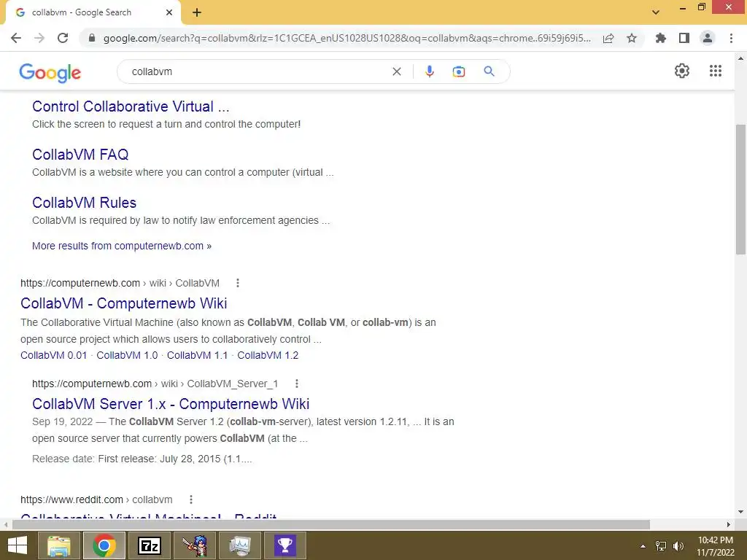Image resolution: width=747 pixels, height=560 pixels.
Task: Click the scroll up arrow
Action: (740, 58)
